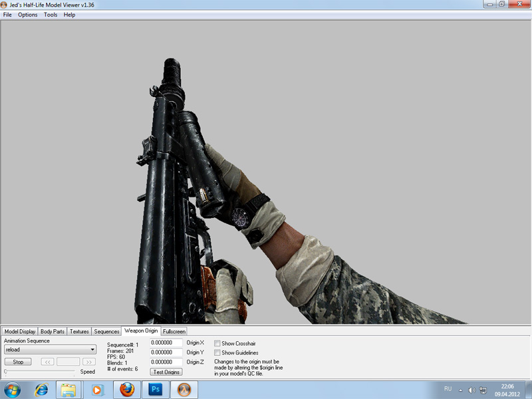Switch to the Model Display tab
Viewport: 532px width, 399px height.
coord(20,331)
